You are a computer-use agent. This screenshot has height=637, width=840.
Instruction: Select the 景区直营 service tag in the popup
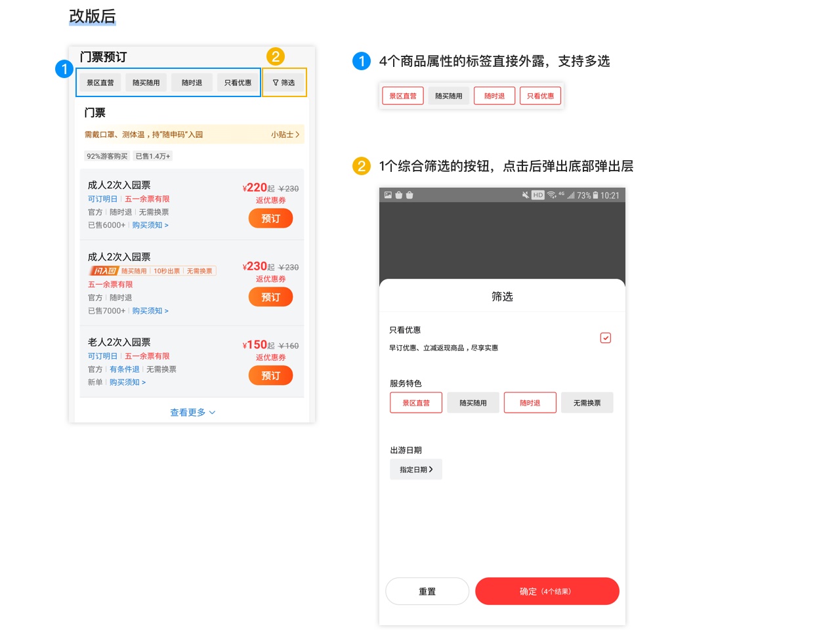pos(416,402)
